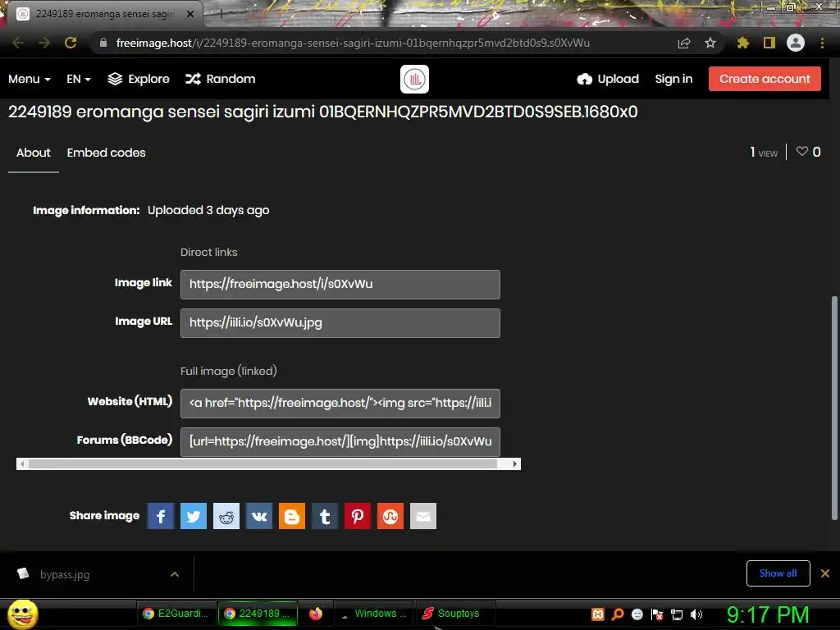Click the page vertical scrollbar
This screenshot has height=630, width=840.
coord(833,407)
